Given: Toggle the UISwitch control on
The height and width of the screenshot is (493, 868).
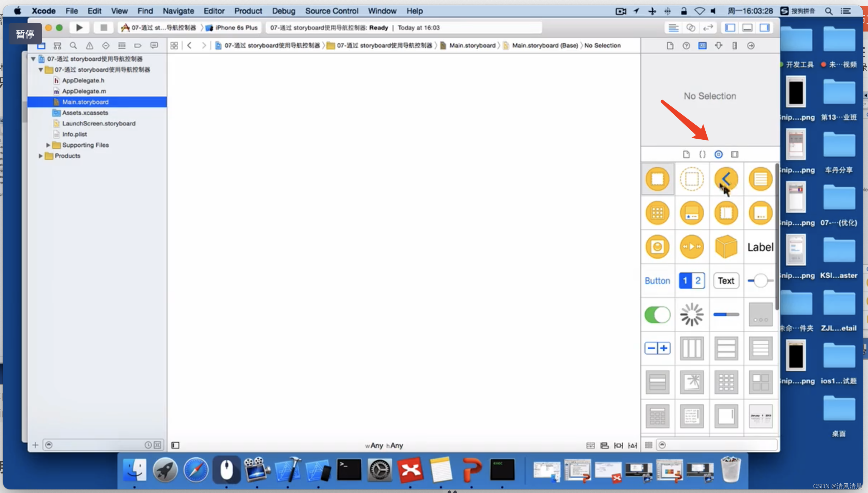Looking at the screenshot, I should pos(657,314).
